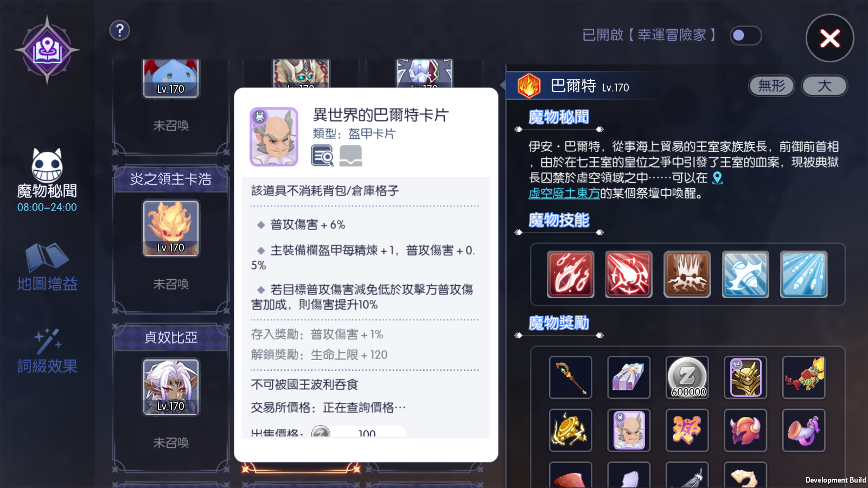868x488 pixels.
Task: Click the golden helmet card reward
Action: pyautogui.click(x=745, y=377)
